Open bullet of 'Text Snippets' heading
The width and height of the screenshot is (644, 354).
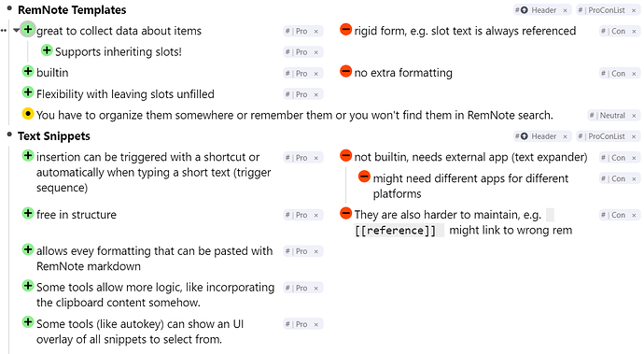point(9,135)
